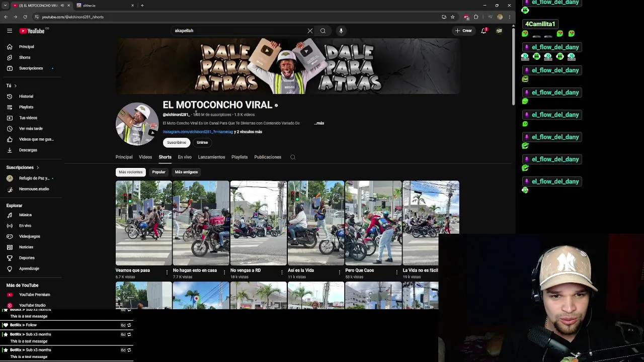
Task: Click the browser address bar
Action: point(236,17)
